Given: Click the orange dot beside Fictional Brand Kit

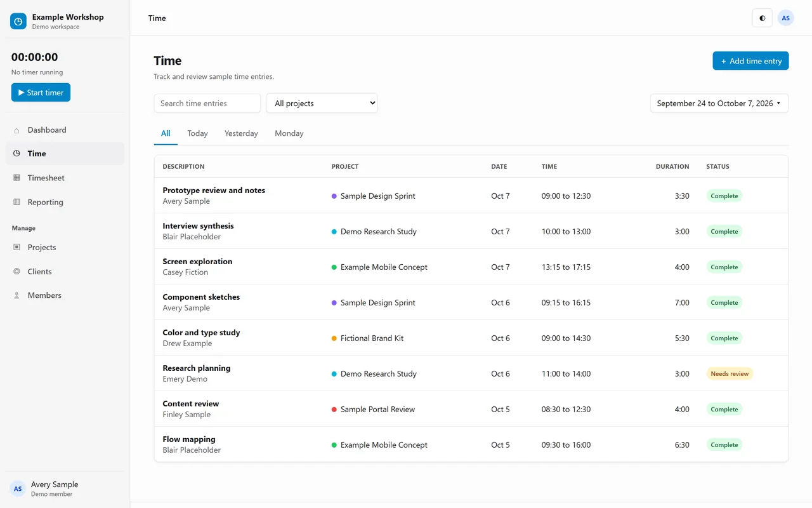Looking at the screenshot, I should coord(334,338).
